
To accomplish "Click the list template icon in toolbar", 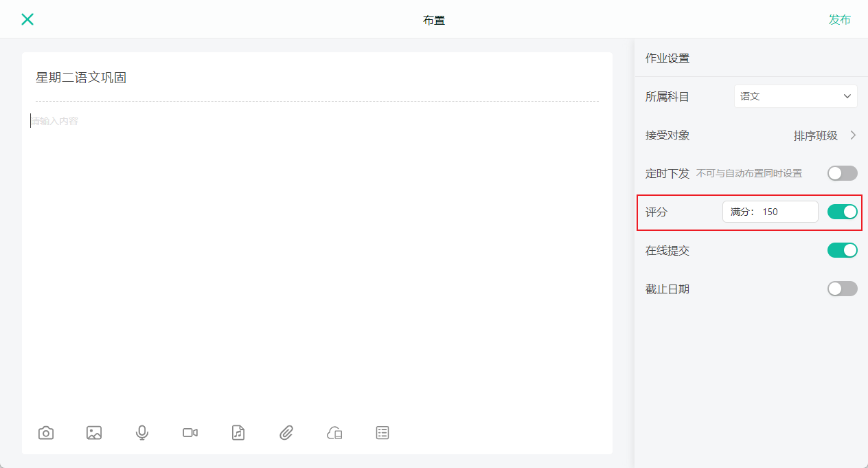I will coord(382,432).
